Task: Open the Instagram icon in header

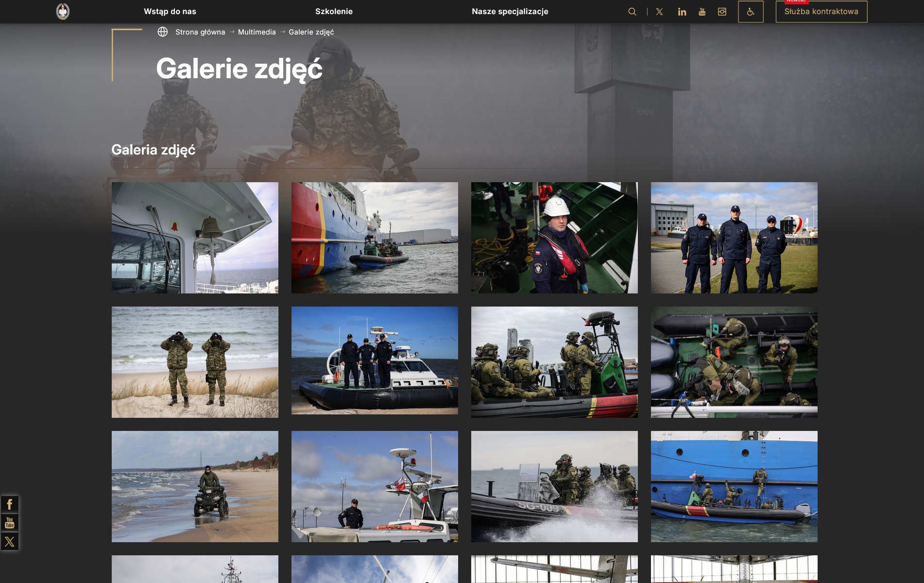Action: tap(722, 12)
